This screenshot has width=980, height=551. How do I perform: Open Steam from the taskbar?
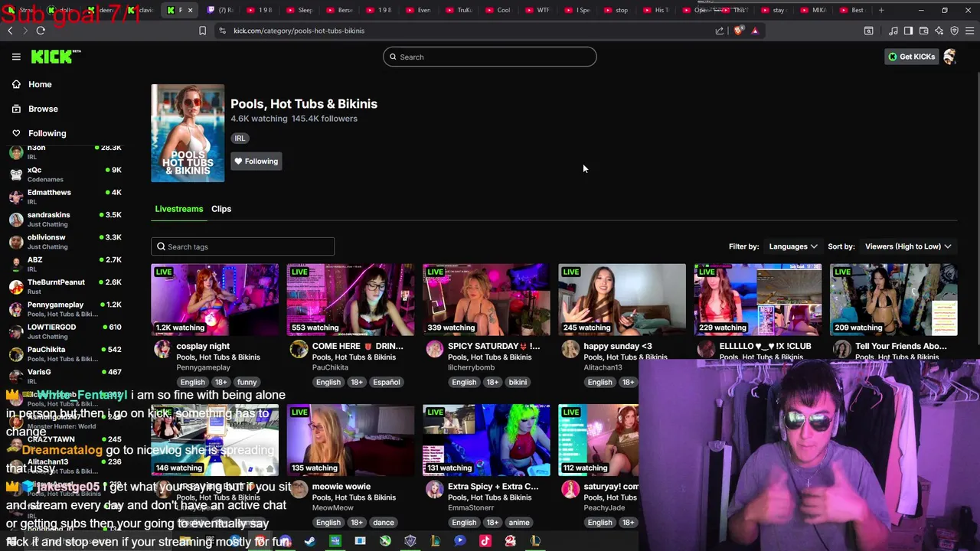[309, 541]
